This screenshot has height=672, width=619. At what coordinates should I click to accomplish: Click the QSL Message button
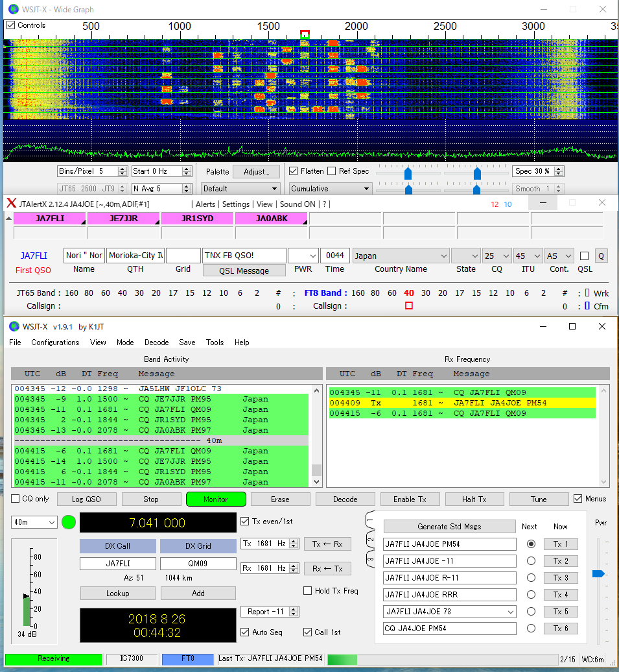[x=244, y=270]
